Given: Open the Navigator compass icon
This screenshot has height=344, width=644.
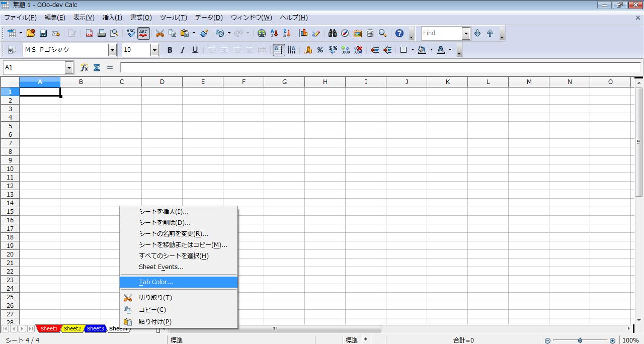Looking at the screenshot, I should click(x=345, y=33).
